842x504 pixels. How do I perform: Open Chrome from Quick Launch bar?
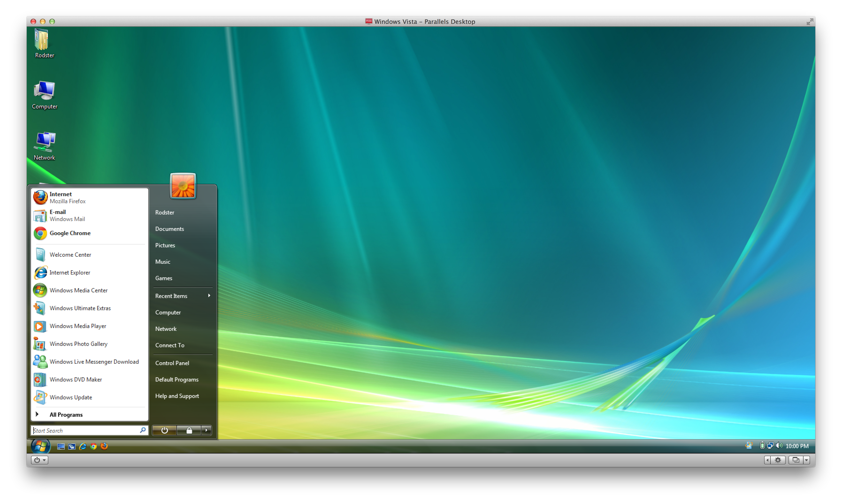click(x=93, y=447)
